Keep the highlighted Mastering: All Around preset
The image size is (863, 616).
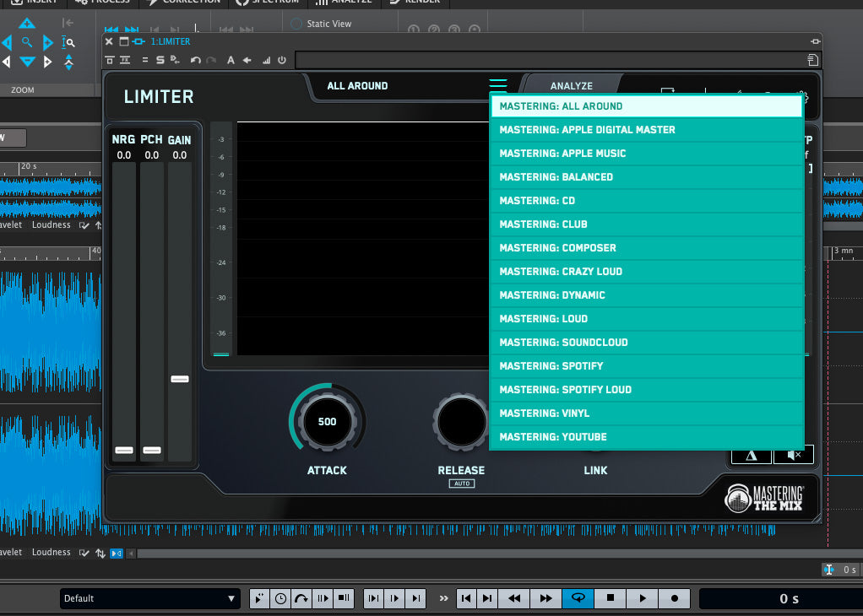(x=647, y=106)
